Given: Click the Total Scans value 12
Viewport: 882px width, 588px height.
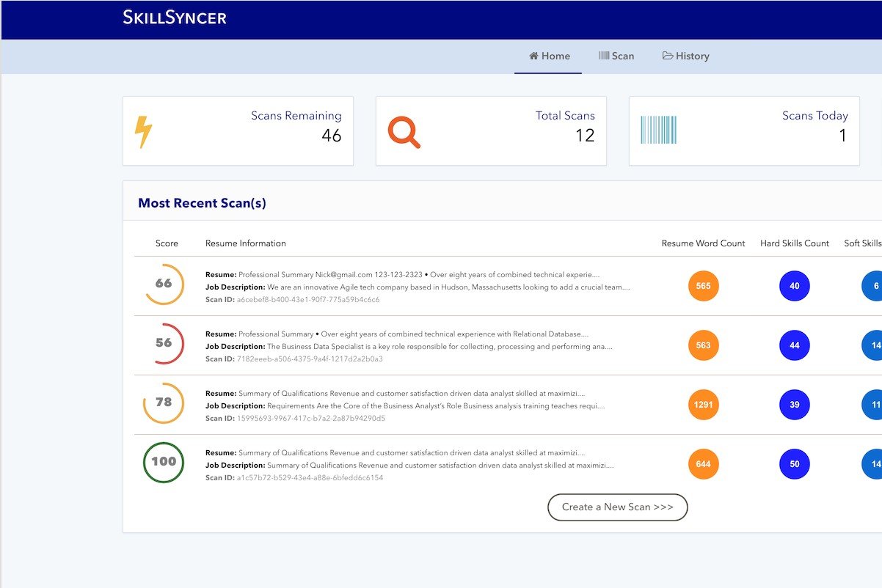Looking at the screenshot, I should click(585, 136).
